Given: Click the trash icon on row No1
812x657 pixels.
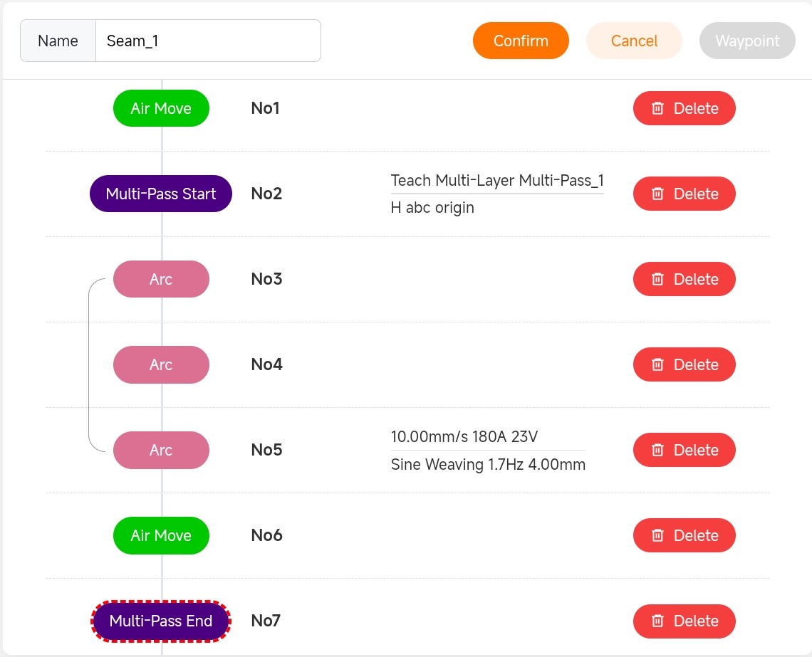Looking at the screenshot, I should pos(658,108).
